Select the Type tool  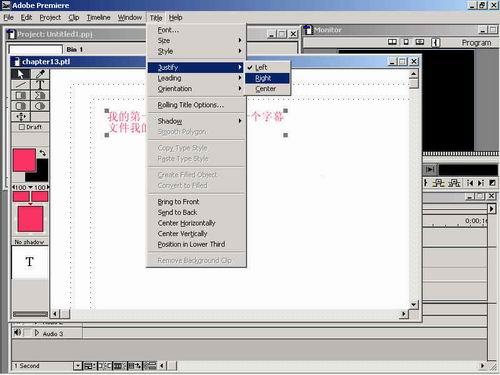40,85
